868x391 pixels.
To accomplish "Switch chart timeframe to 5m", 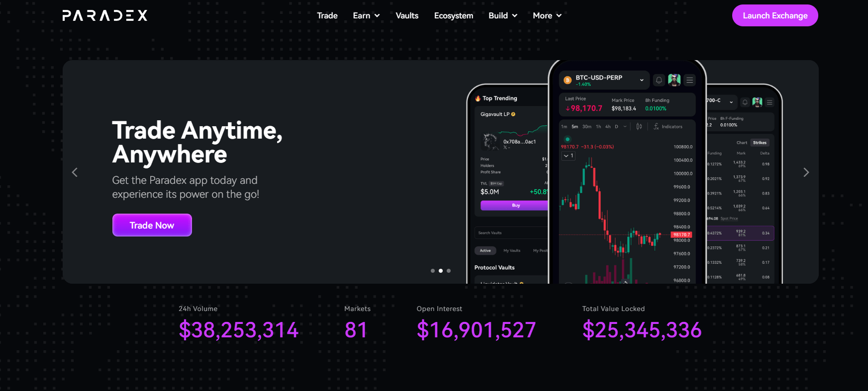I will point(575,127).
